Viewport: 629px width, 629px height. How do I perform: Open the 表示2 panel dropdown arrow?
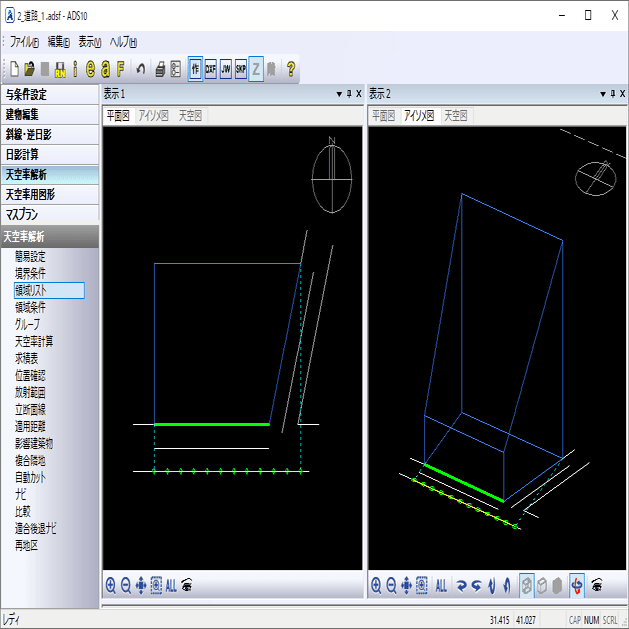click(x=603, y=94)
